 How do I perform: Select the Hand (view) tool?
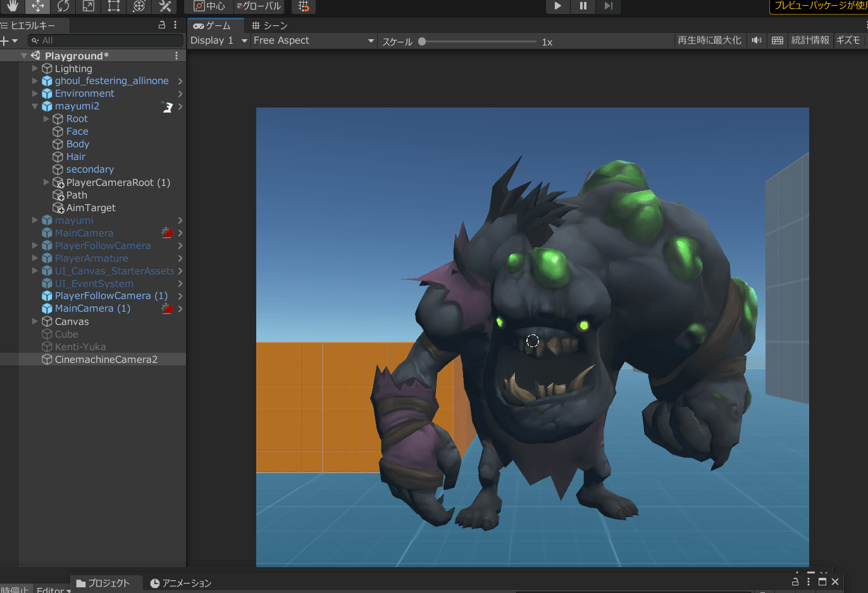(13, 6)
